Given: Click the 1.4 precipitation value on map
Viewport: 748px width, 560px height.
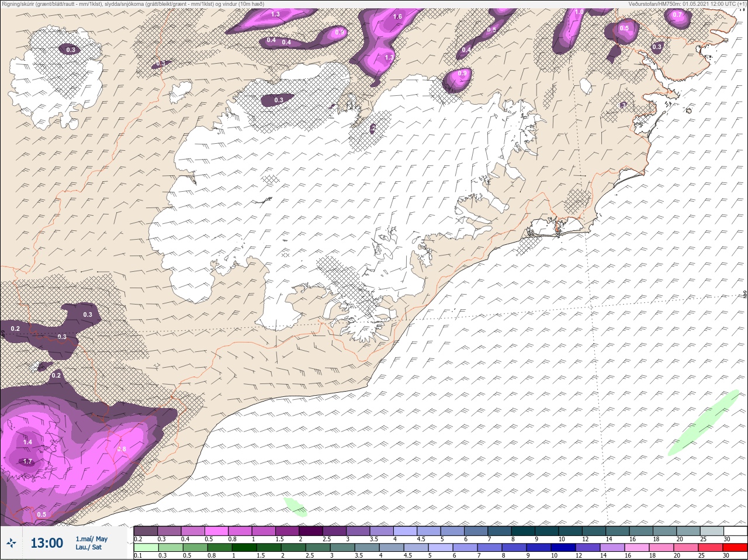Looking at the screenshot, I should point(27,443).
